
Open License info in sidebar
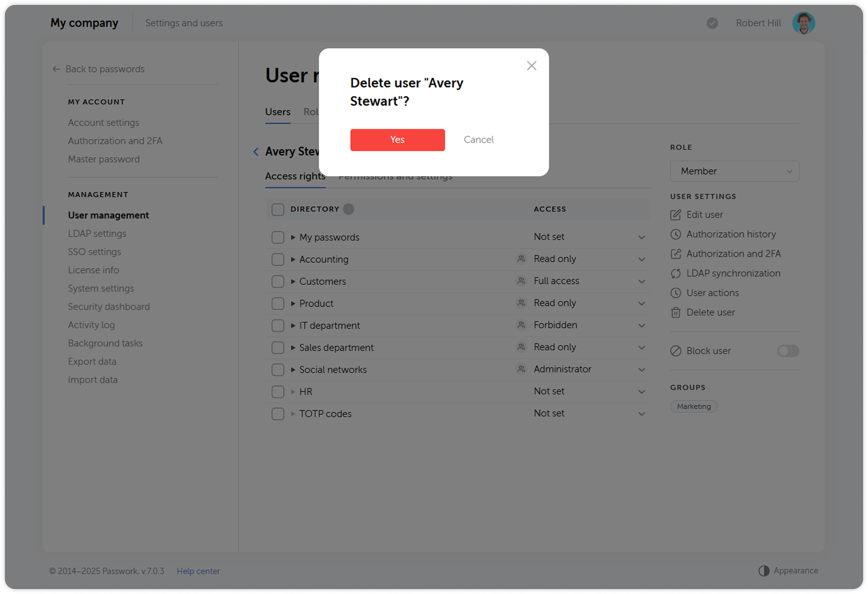pos(93,270)
